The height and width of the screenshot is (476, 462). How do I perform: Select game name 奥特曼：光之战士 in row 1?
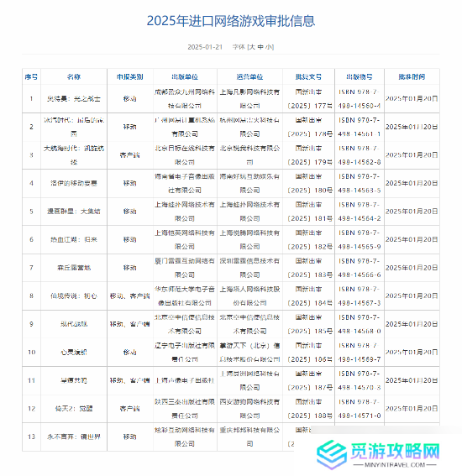coord(74,99)
